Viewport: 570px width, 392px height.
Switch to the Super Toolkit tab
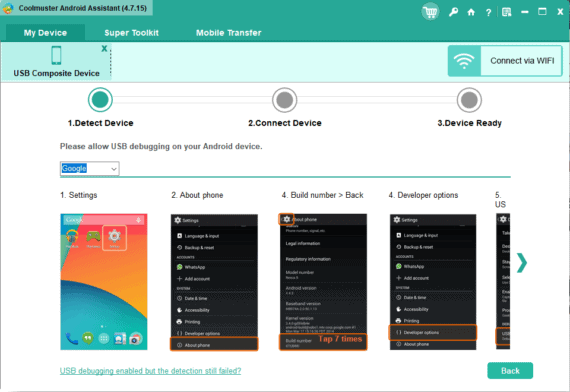(132, 33)
